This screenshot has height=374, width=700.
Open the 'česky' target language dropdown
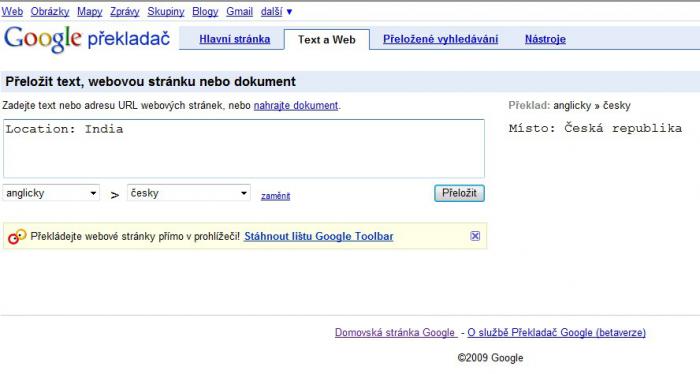188,193
